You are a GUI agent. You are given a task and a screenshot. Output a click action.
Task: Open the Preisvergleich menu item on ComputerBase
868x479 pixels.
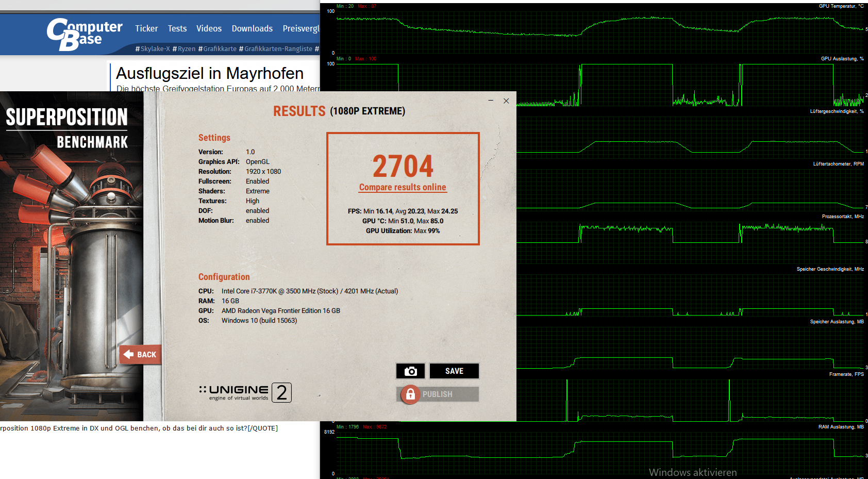coord(301,28)
